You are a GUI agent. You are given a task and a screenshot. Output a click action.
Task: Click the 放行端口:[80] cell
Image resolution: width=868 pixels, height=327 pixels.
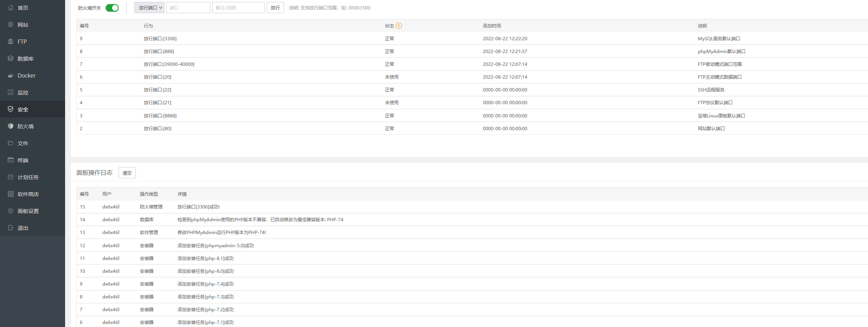158,128
